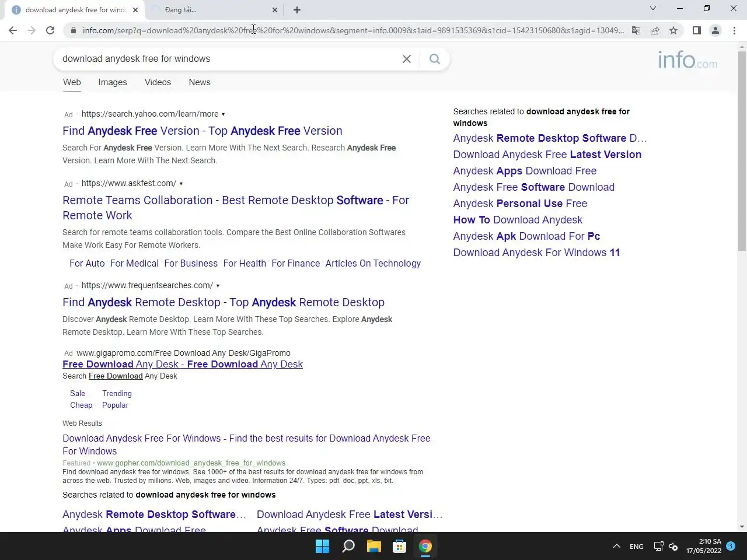The height and width of the screenshot is (560, 747).
Task: Click the page search input field
Action: click(x=228, y=59)
